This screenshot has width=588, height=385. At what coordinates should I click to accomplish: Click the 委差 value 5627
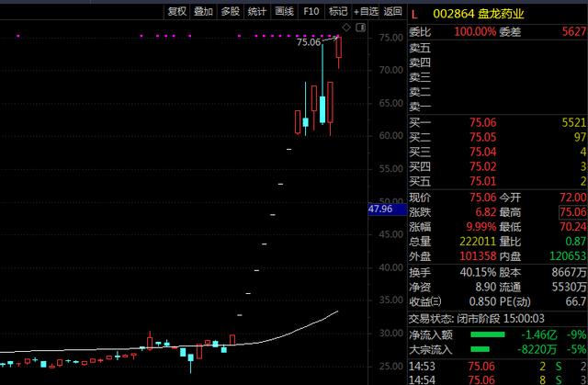pyautogui.click(x=573, y=32)
